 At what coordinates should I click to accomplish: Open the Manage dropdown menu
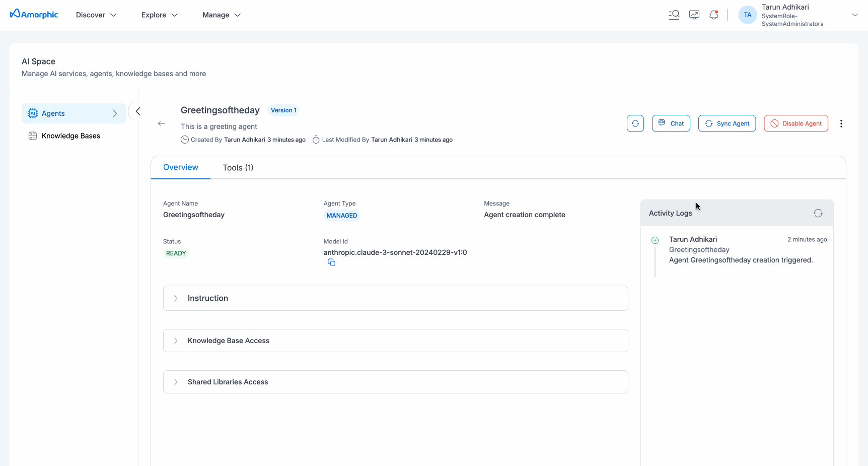[x=222, y=15]
